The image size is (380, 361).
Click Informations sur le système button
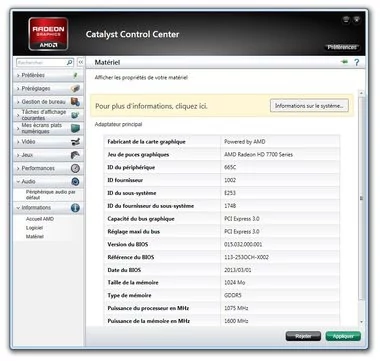click(x=309, y=106)
